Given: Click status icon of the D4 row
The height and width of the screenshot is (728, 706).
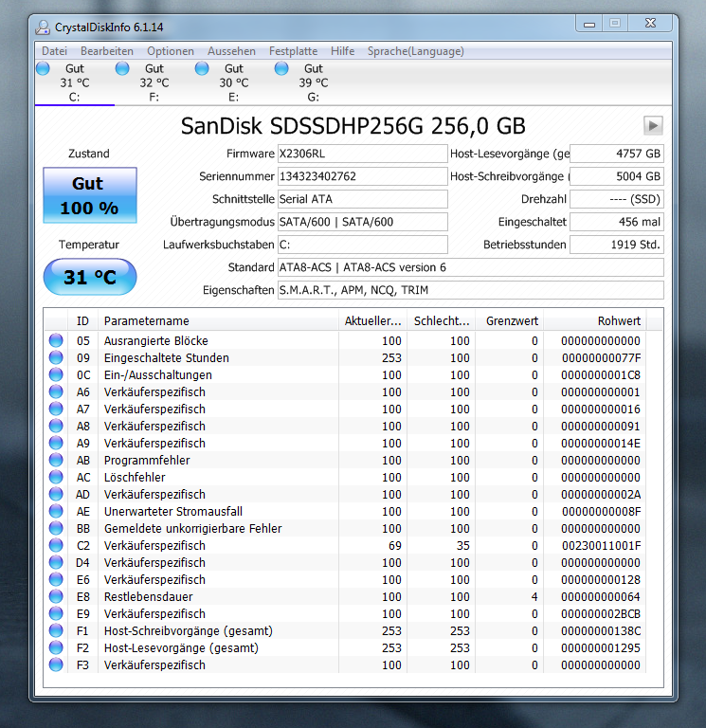Looking at the screenshot, I should pos(56,563).
